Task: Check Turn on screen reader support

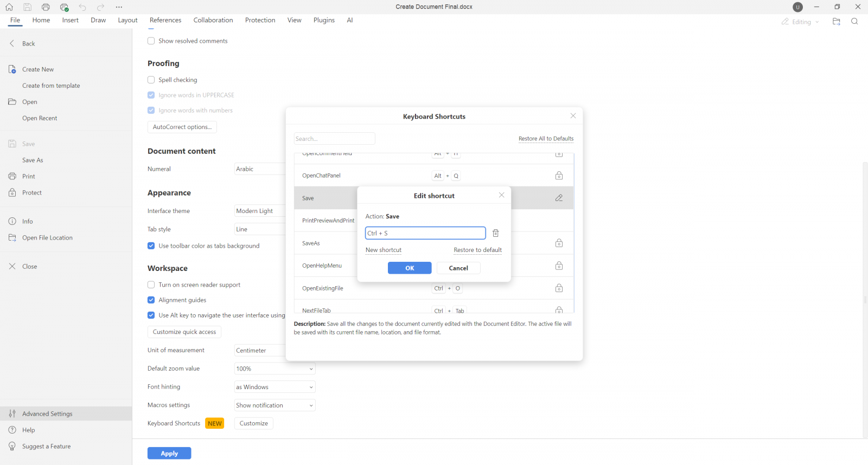Action: tap(151, 285)
